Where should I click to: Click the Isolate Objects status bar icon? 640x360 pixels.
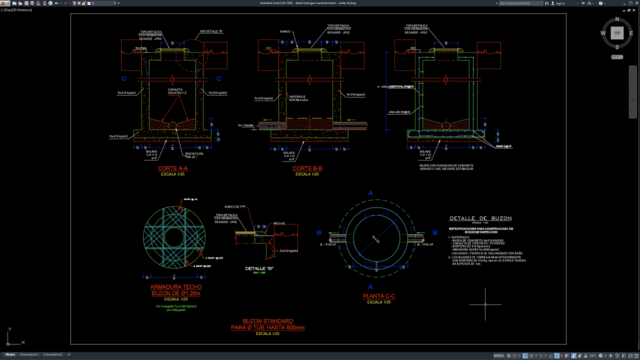pyautogui.click(x=617, y=356)
